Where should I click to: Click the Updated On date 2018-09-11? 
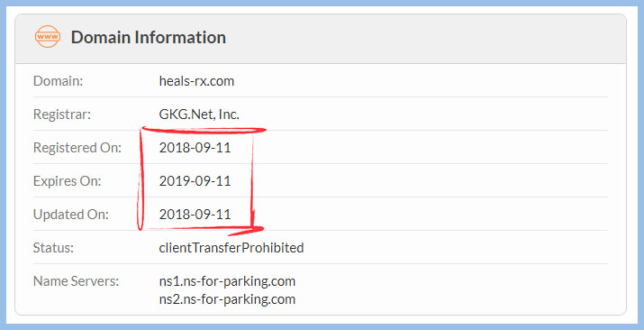pyautogui.click(x=195, y=214)
